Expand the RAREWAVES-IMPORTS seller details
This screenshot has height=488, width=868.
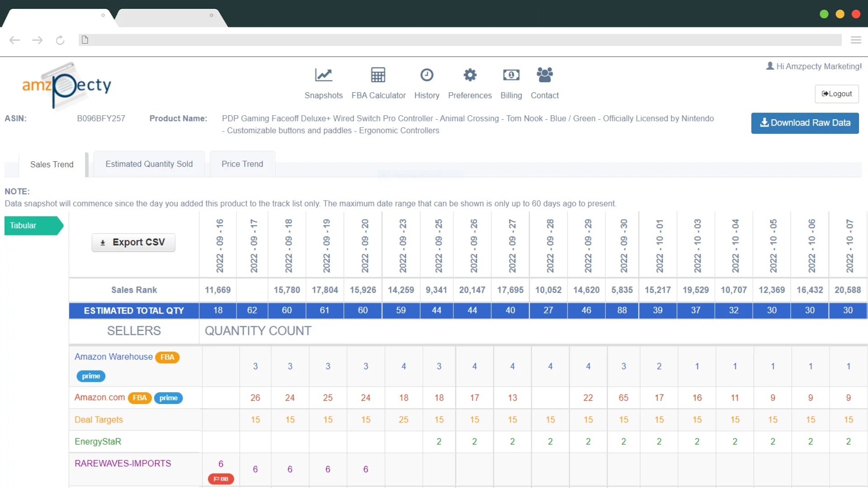[123, 463]
